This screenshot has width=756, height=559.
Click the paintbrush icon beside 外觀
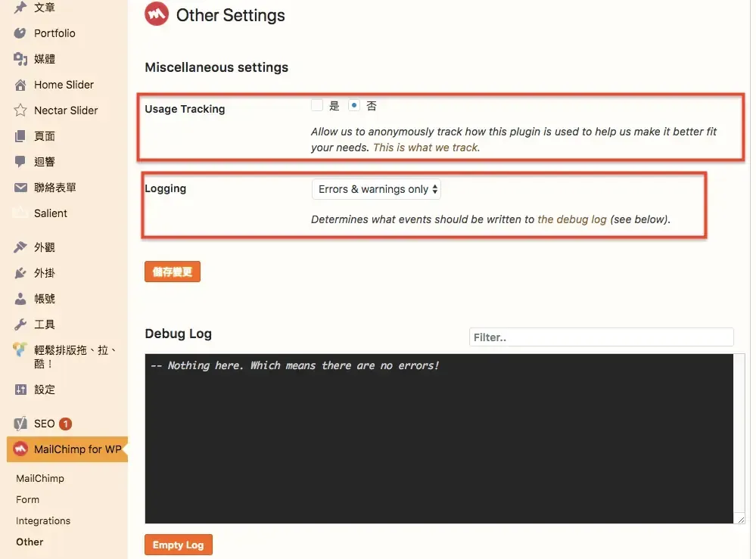coord(20,247)
